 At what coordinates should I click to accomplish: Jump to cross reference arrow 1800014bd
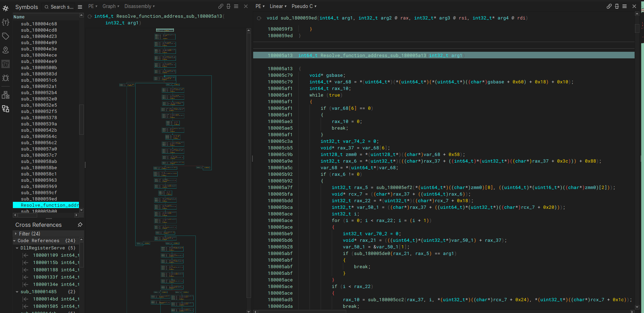tap(26, 299)
